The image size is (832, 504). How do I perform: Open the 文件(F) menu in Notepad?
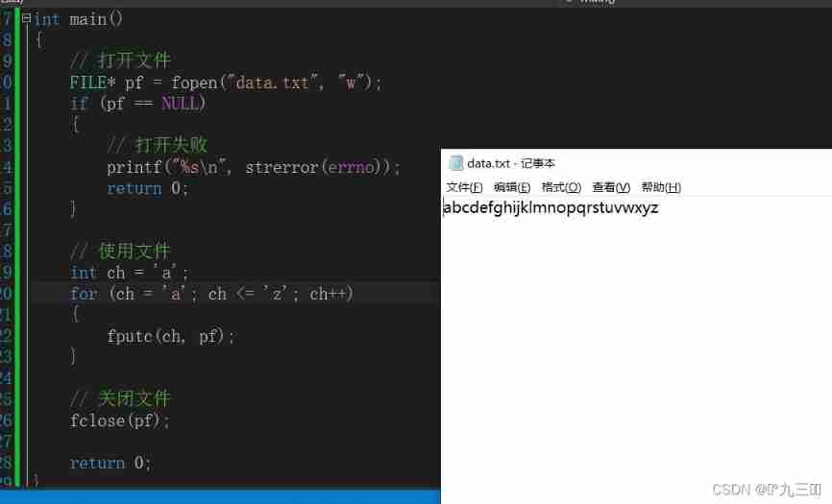pos(464,187)
